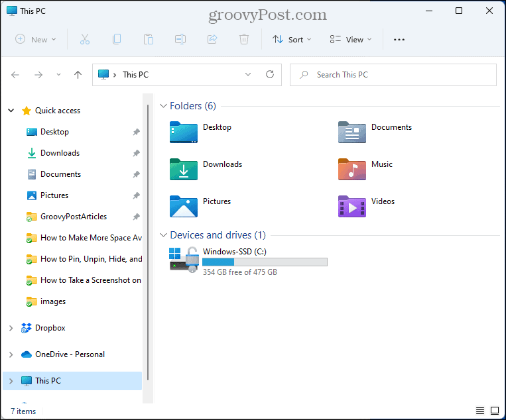Refresh the This PC view

pos(270,74)
